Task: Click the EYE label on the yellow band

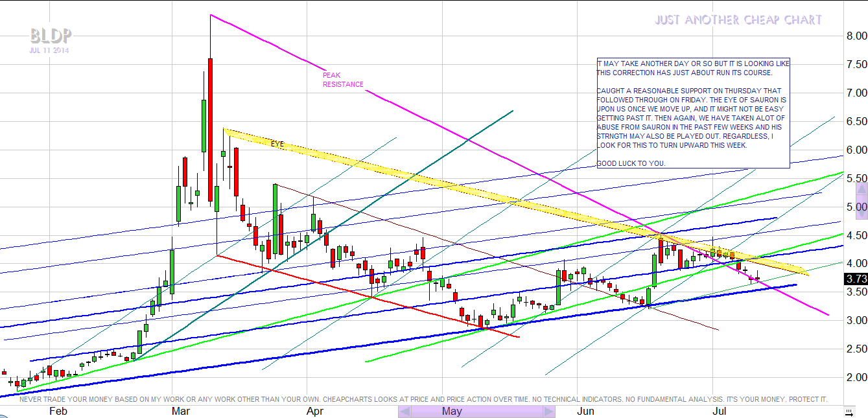Action: tap(277, 143)
